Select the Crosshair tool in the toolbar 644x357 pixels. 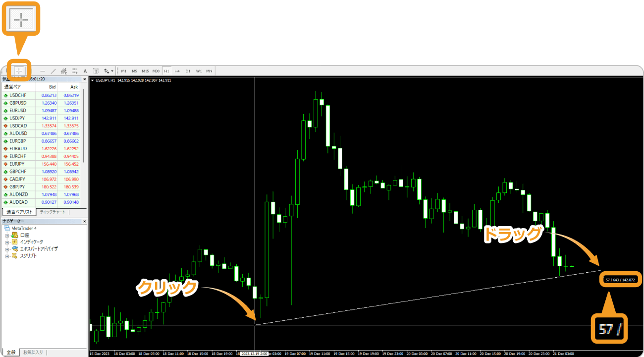click(x=19, y=71)
